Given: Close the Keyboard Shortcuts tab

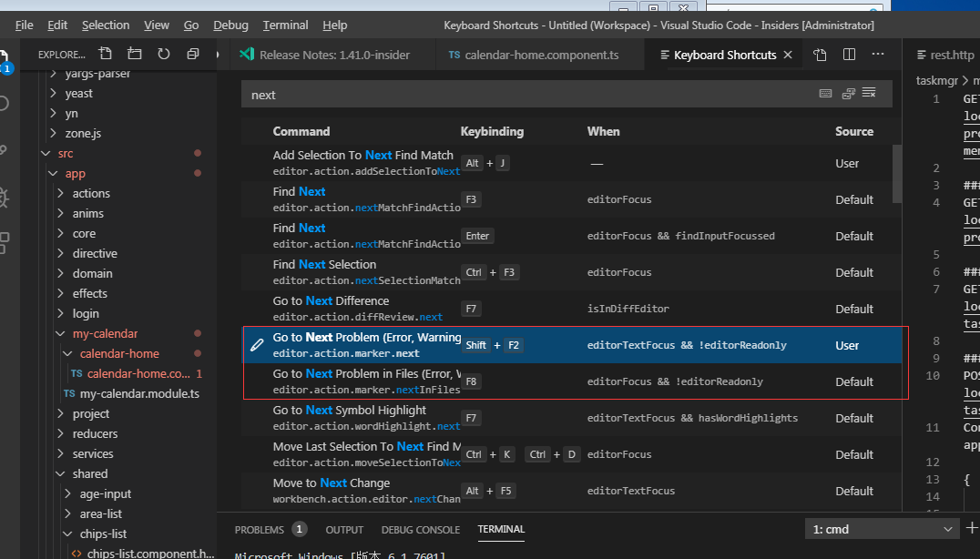Looking at the screenshot, I should [788, 55].
